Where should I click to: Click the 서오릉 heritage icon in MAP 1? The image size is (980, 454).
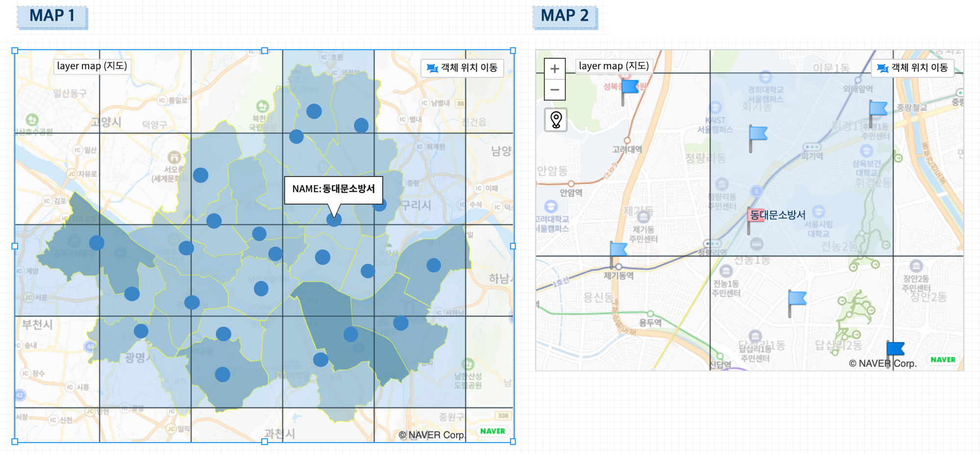[174, 157]
